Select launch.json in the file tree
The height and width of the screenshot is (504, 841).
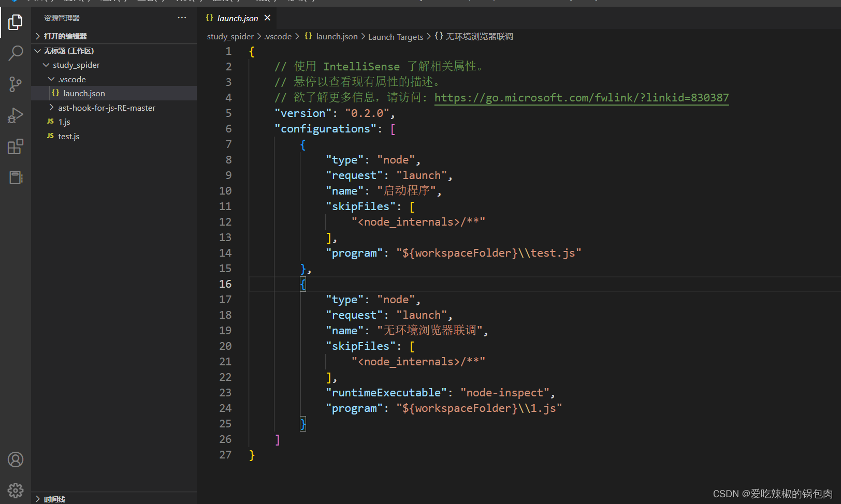click(114, 93)
